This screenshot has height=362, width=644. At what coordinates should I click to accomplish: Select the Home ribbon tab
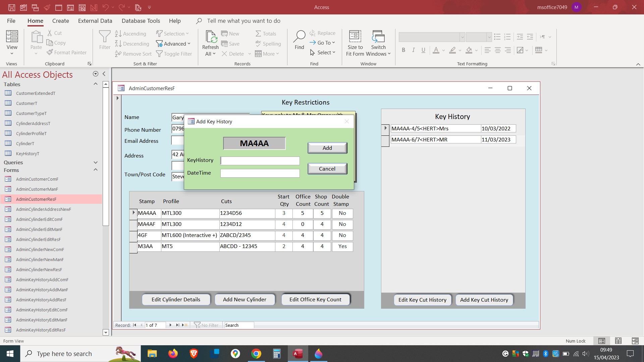[35, 21]
